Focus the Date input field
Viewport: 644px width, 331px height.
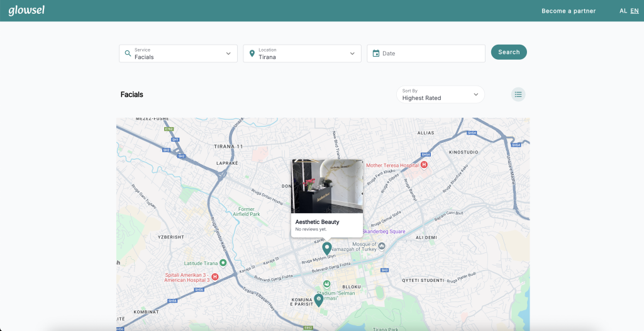click(x=426, y=53)
